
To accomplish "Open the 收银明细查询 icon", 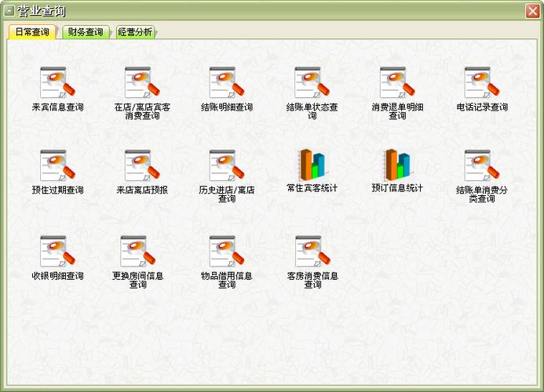I will click(57, 252).
